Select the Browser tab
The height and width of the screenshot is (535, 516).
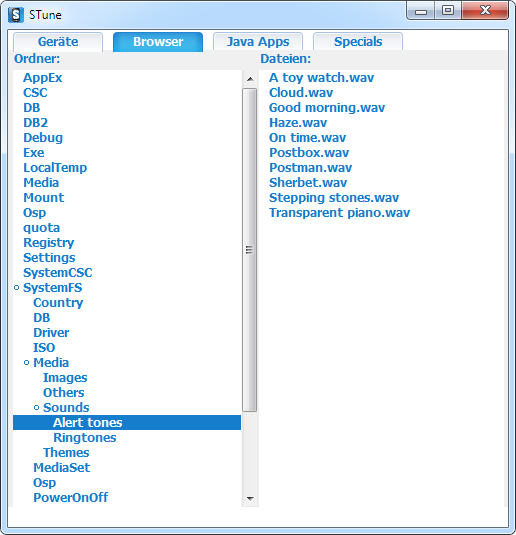pos(158,42)
